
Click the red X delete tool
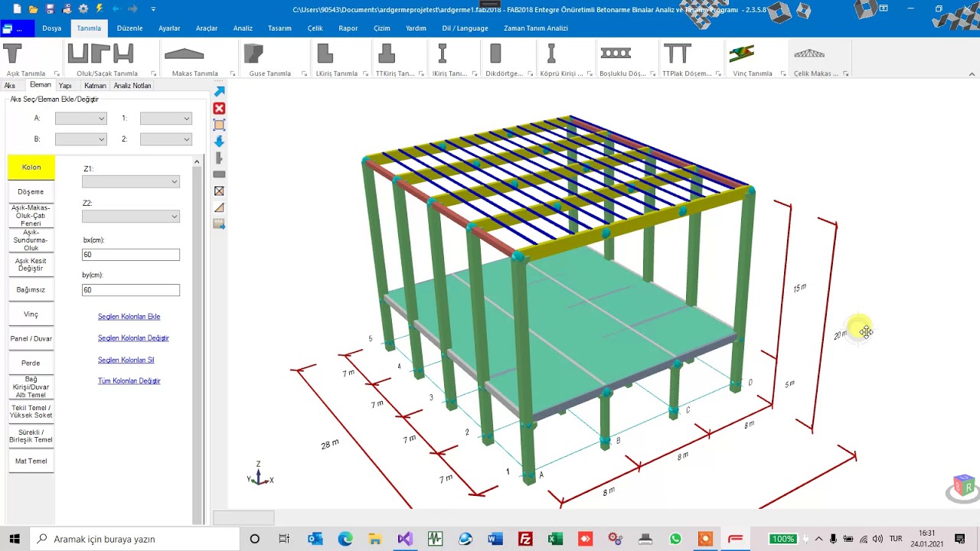tap(219, 108)
